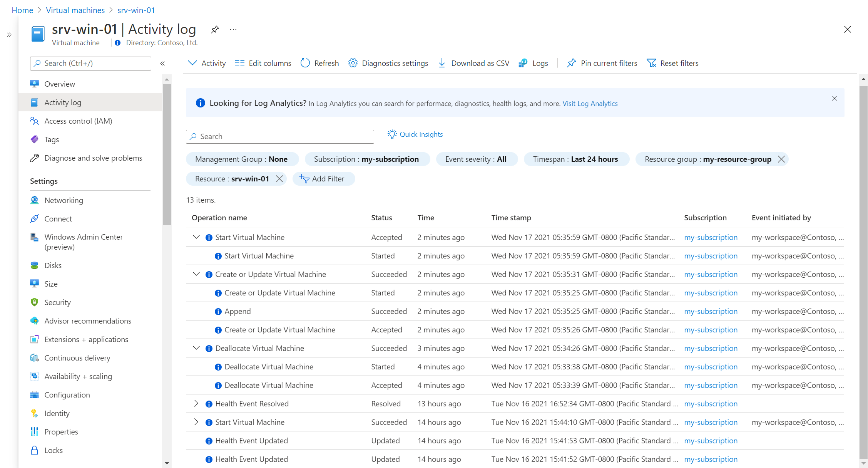Click the Identity key icon
Viewport: 868px width, 468px height.
click(34, 413)
